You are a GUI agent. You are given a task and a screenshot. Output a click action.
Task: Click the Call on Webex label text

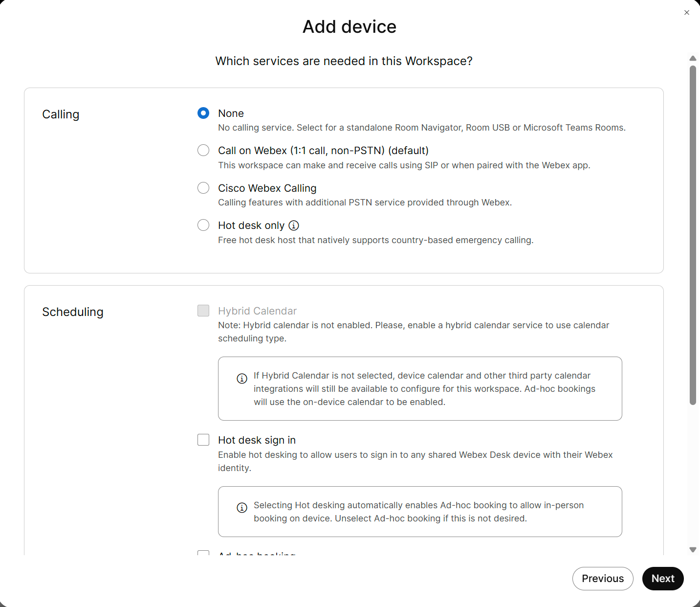pyautogui.click(x=324, y=151)
